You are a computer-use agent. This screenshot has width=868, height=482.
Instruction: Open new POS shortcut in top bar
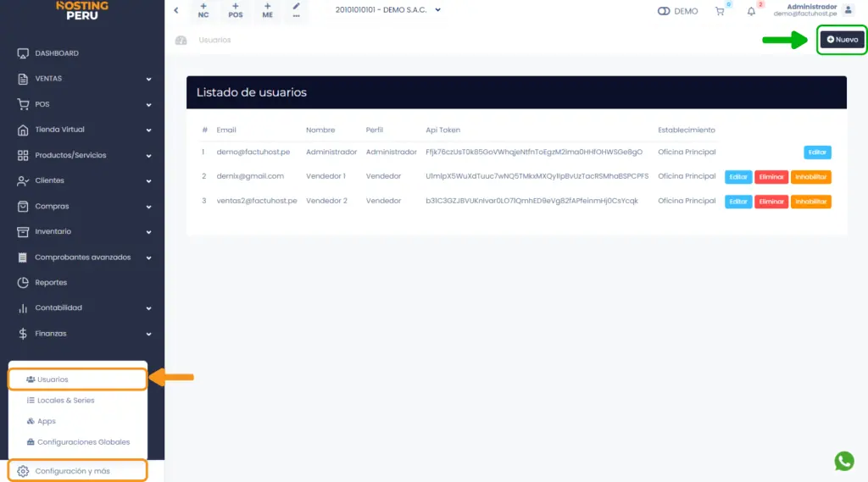click(x=236, y=10)
